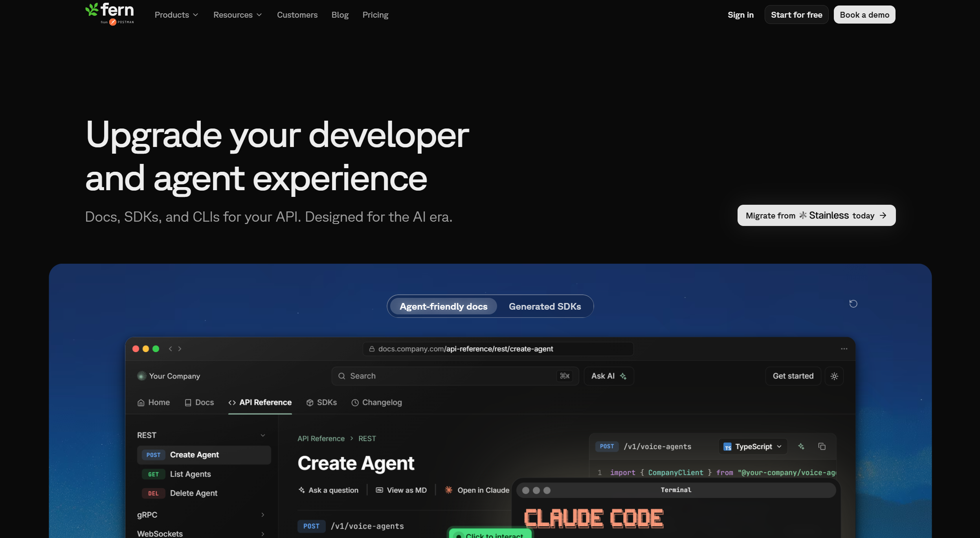The width and height of the screenshot is (980, 538).
Task: Click Sign in
Action: (x=740, y=15)
